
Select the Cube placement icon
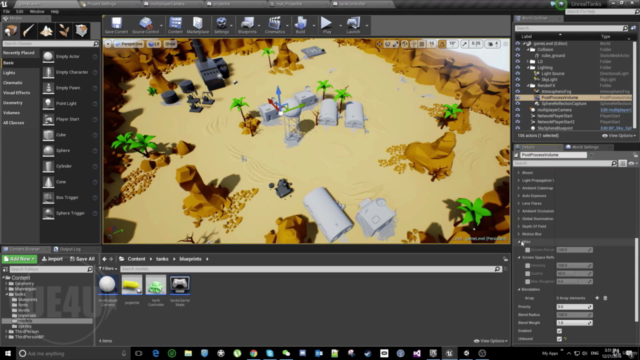(x=48, y=135)
